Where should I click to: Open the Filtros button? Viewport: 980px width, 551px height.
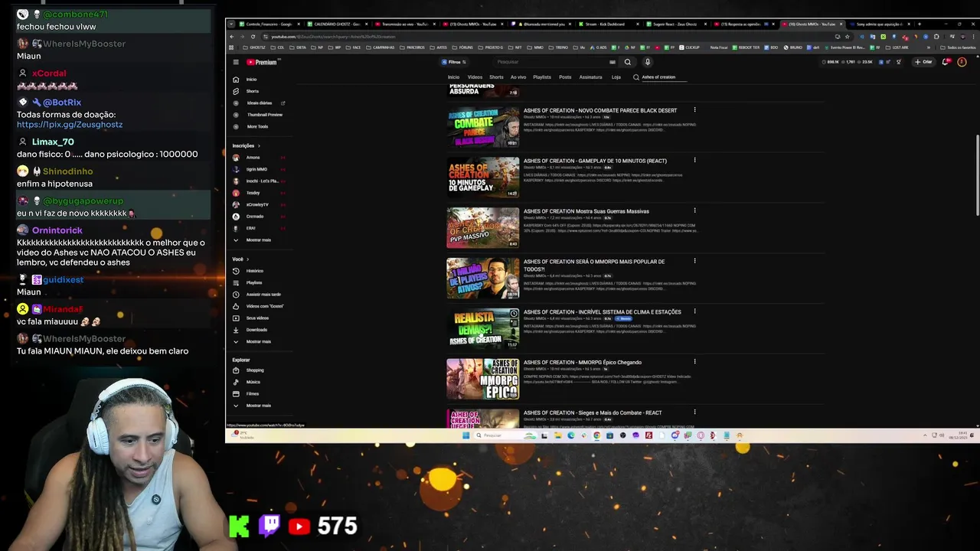pos(453,62)
